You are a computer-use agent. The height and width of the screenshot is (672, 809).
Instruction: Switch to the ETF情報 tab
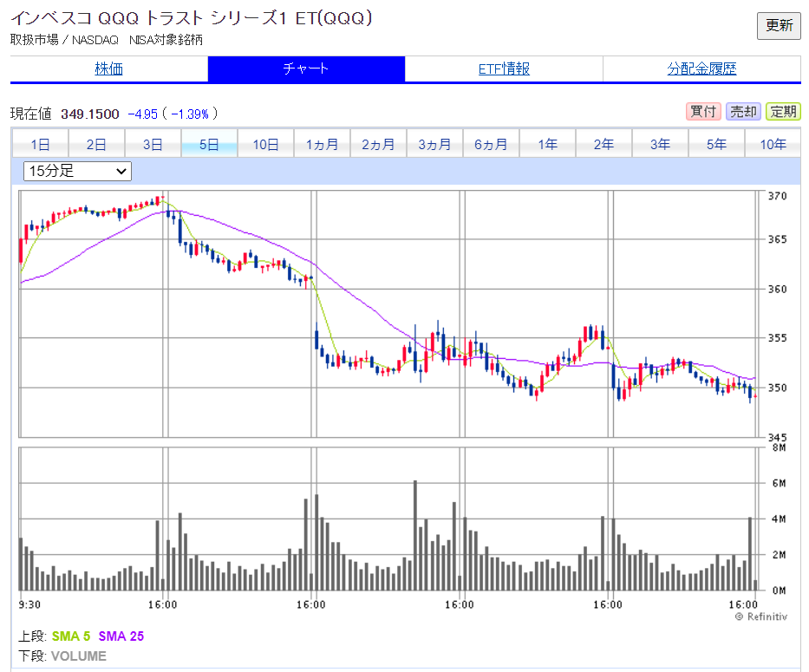pyautogui.click(x=504, y=69)
